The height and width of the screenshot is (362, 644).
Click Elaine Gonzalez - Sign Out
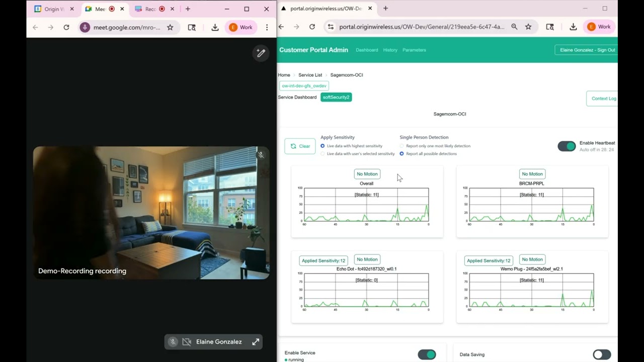click(586, 50)
